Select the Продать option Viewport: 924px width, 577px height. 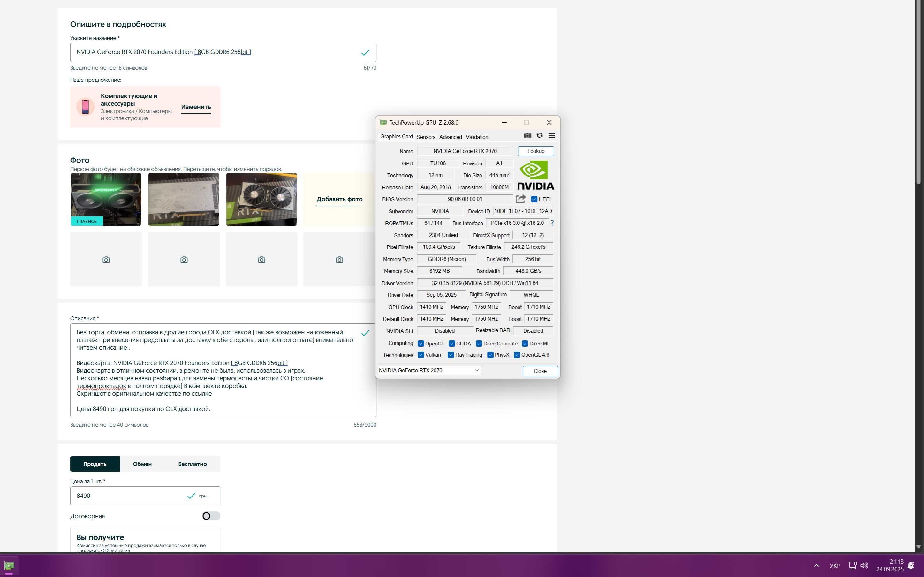pyautogui.click(x=95, y=464)
